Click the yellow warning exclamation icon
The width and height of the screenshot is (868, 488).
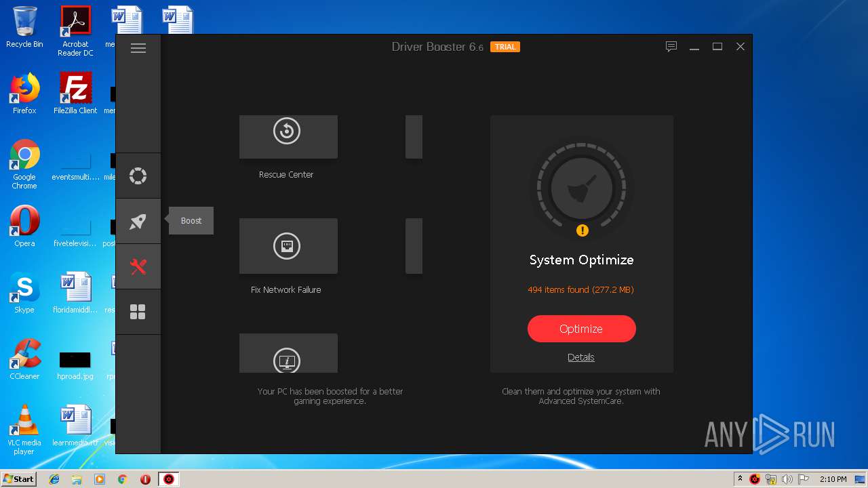pyautogui.click(x=582, y=230)
